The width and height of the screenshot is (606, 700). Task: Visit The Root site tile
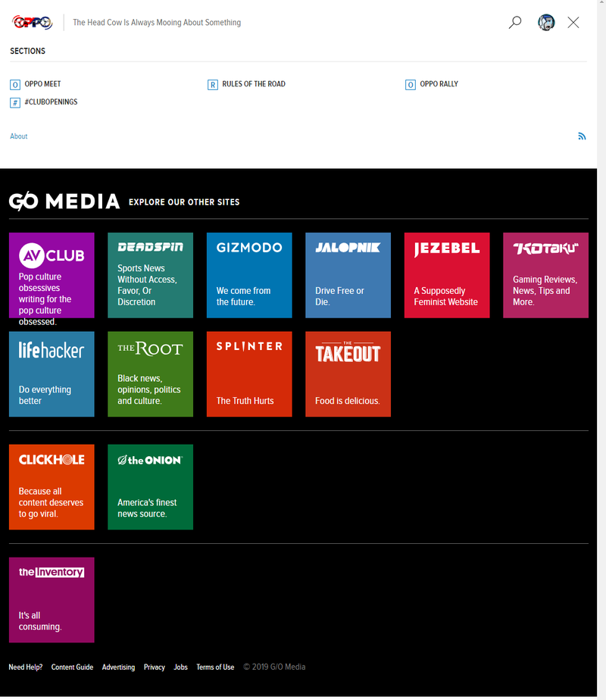pos(151,374)
